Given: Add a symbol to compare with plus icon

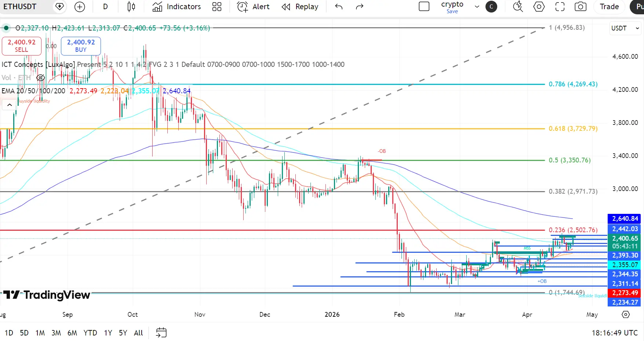Looking at the screenshot, I should (80, 7).
